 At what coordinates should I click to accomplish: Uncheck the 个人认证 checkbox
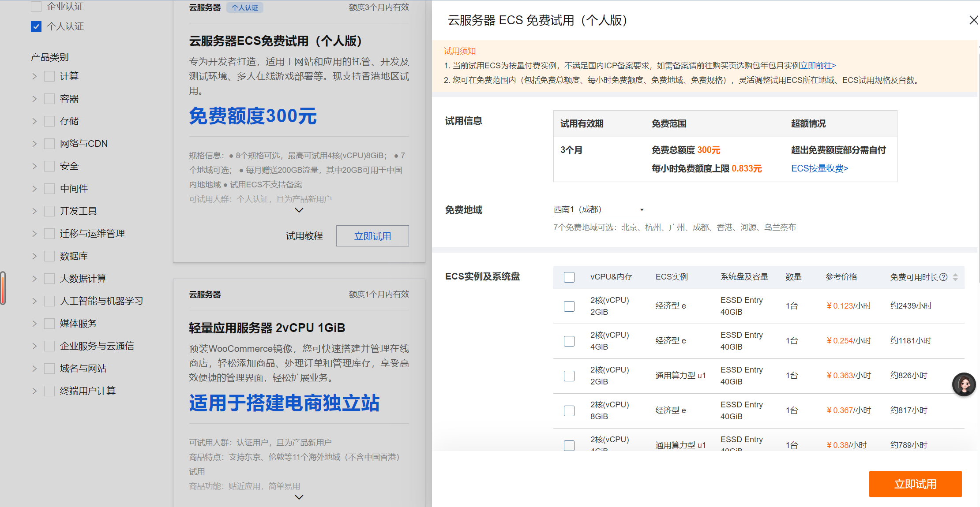36,26
